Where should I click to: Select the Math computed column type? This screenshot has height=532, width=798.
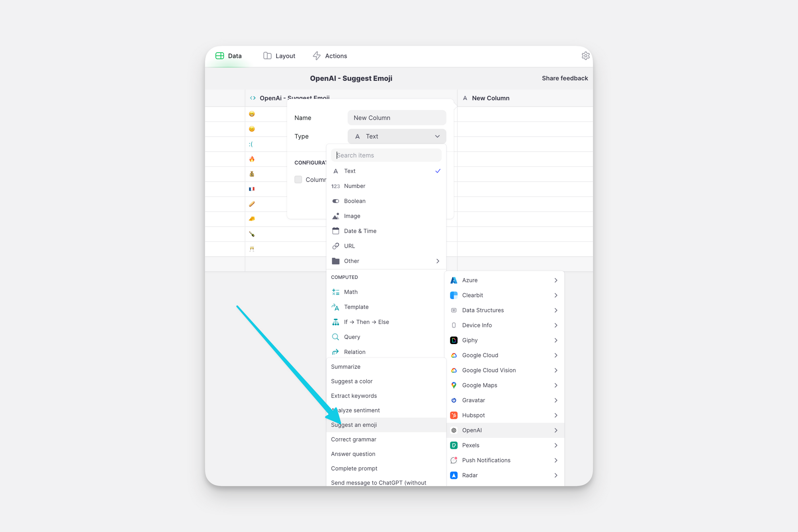pos(350,292)
